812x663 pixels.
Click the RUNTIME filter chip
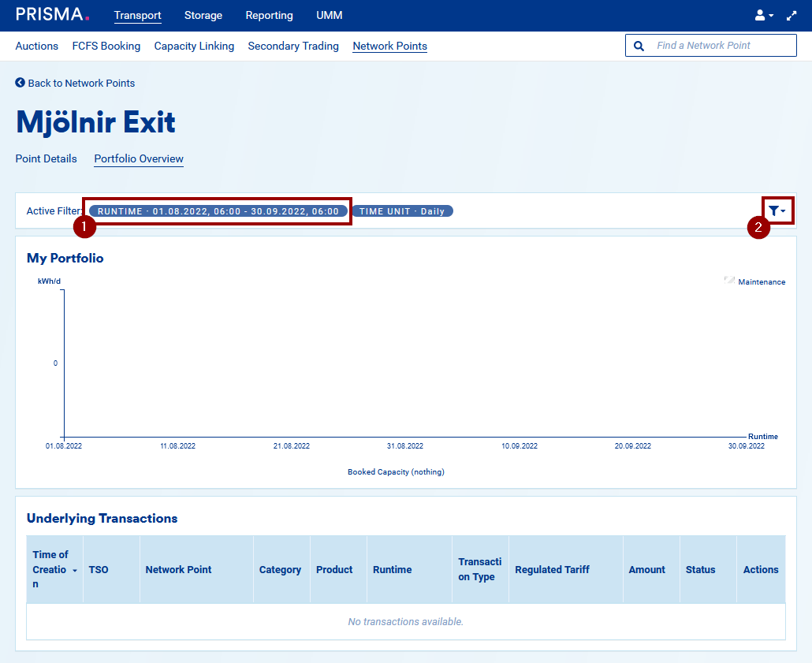coord(218,211)
